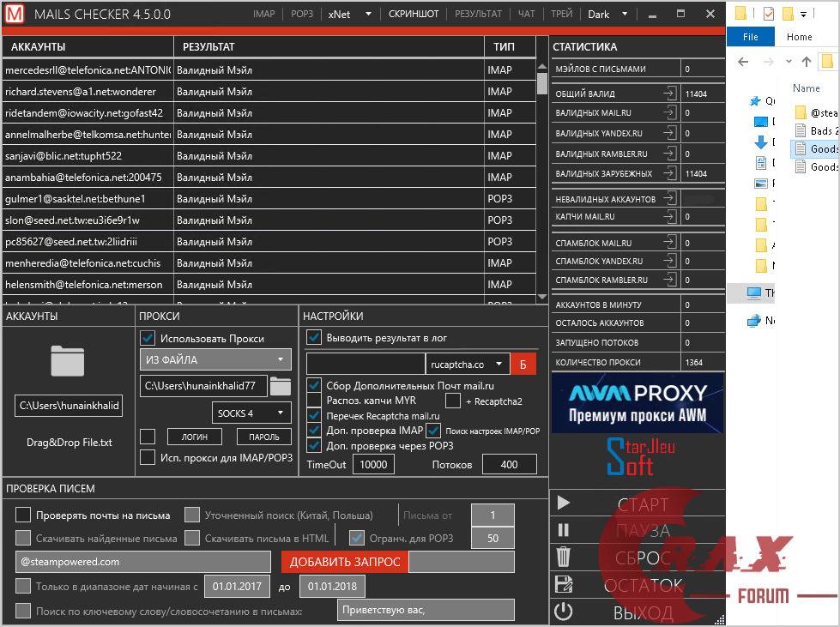Click the trash icon next to СБРОС
The height and width of the screenshot is (627, 840).
coord(565,558)
